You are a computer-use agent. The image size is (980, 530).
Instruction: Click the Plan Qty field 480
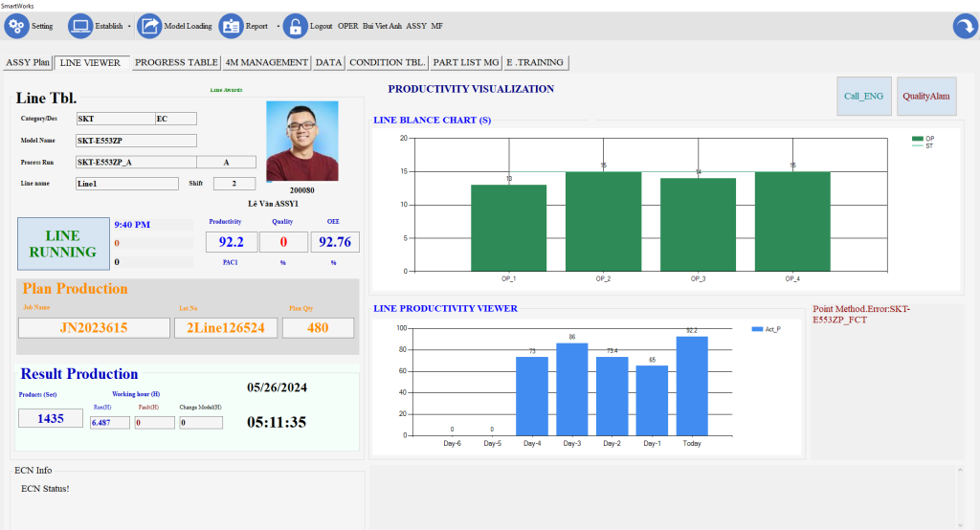tap(318, 328)
